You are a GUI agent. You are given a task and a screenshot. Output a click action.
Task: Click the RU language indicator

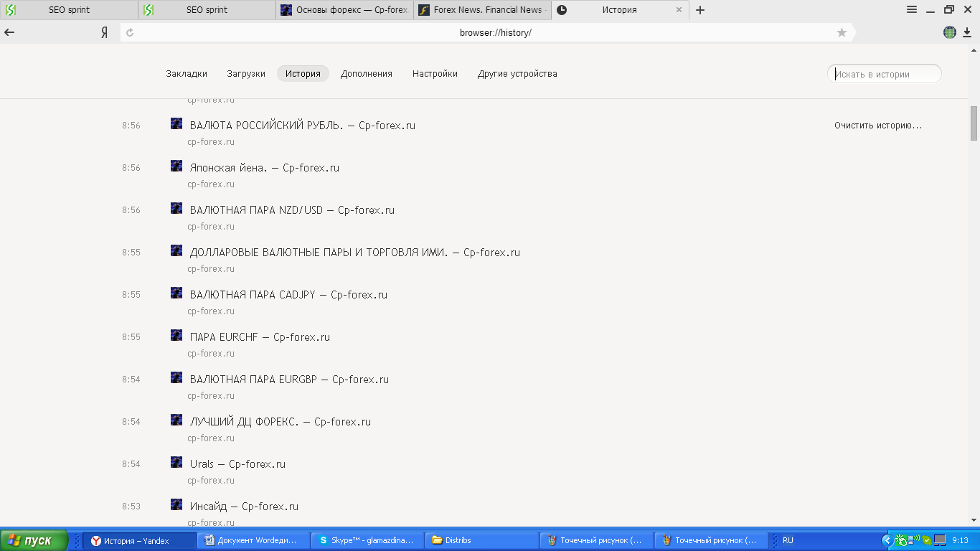click(x=788, y=540)
